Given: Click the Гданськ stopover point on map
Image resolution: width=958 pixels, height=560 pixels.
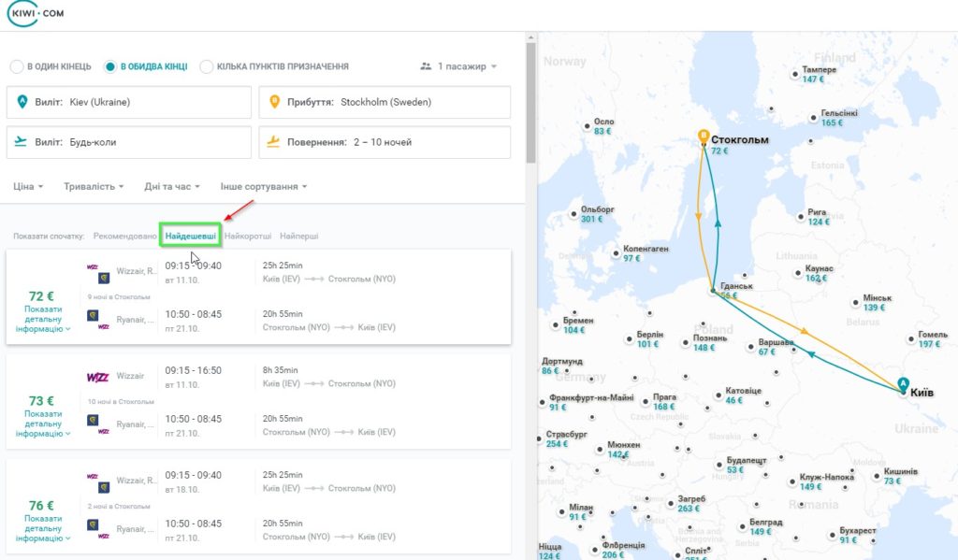Looking at the screenshot, I should coord(713,291).
